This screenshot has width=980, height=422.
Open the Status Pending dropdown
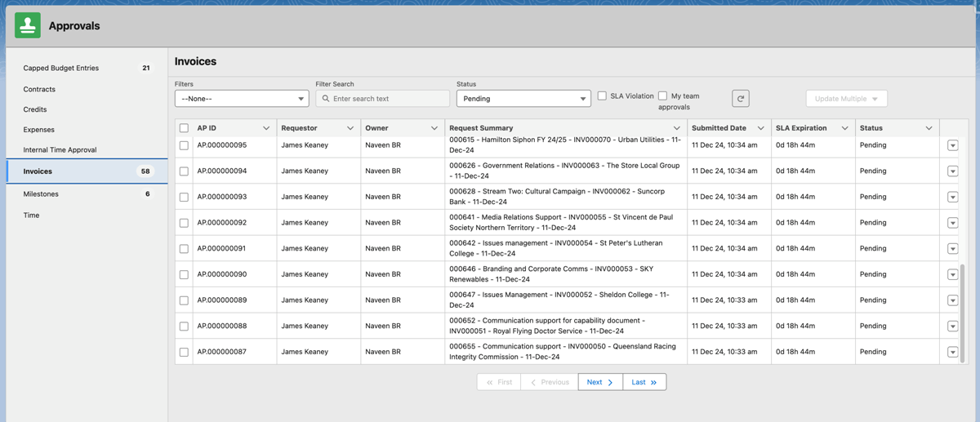523,99
